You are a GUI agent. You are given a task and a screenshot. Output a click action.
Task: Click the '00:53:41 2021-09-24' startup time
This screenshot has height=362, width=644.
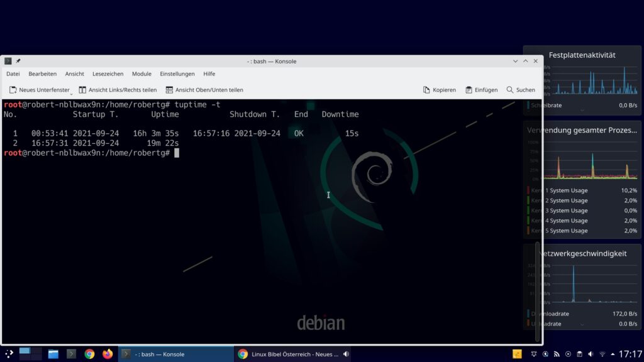point(75,134)
